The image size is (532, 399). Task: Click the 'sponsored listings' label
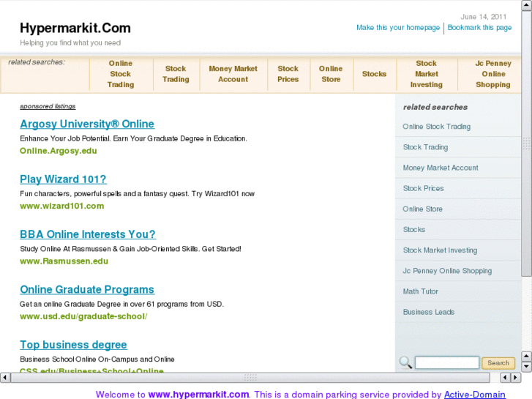tap(48, 106)
